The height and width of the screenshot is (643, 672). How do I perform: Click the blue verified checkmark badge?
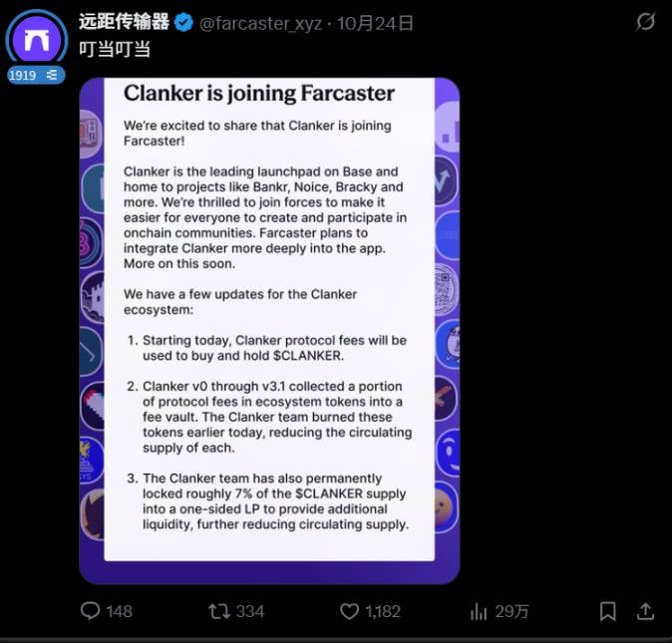(184, 22)
